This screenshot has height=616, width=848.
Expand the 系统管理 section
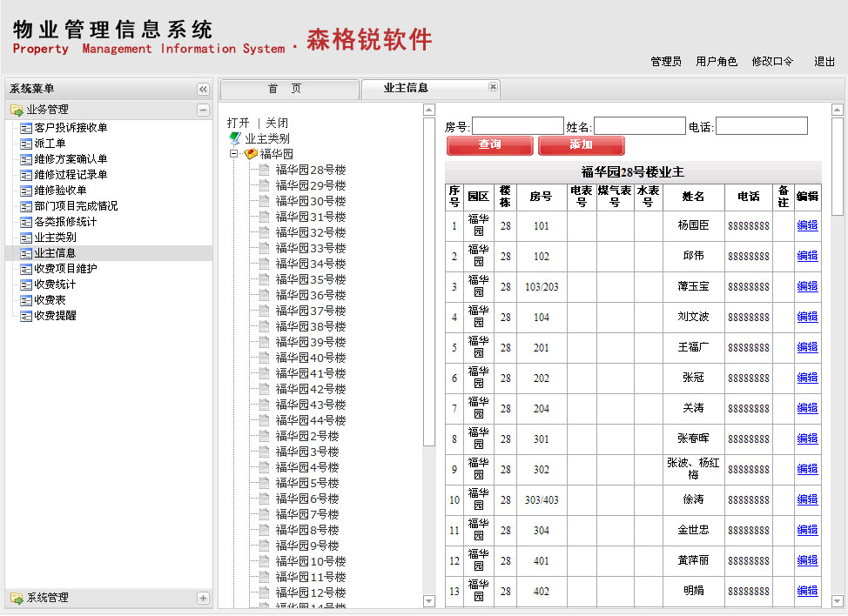click(x=203, y=599)
